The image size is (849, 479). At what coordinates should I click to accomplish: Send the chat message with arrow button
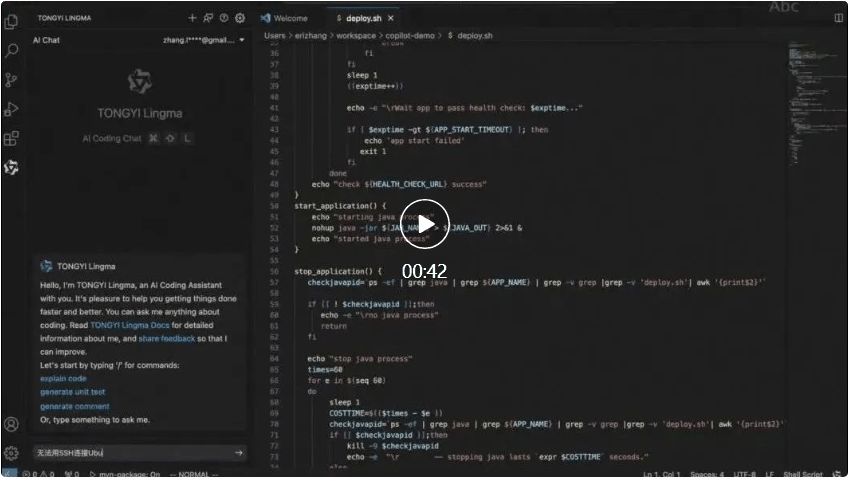[238, 453]
